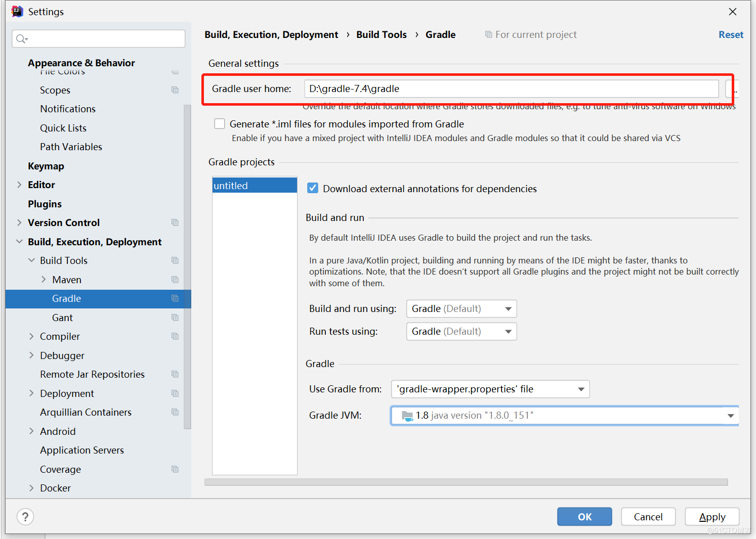The image size is (756, 539).
Task: Expand the Debugger node
Action: 31,355
